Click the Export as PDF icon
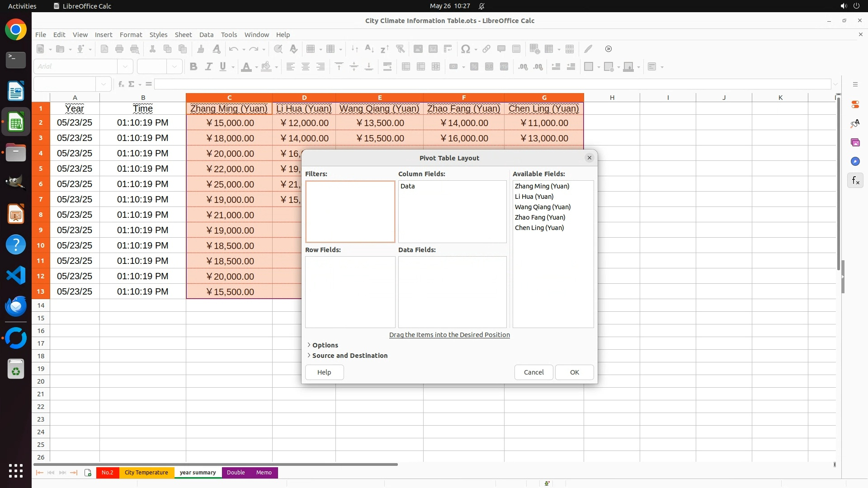Screen dimensions: 868x488 click(104, 49)
